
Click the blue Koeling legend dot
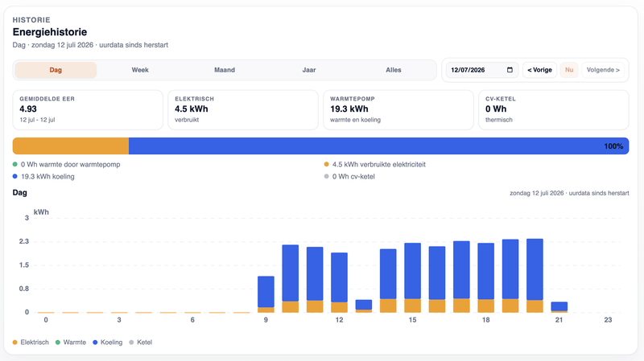click(x=95, y=343)
